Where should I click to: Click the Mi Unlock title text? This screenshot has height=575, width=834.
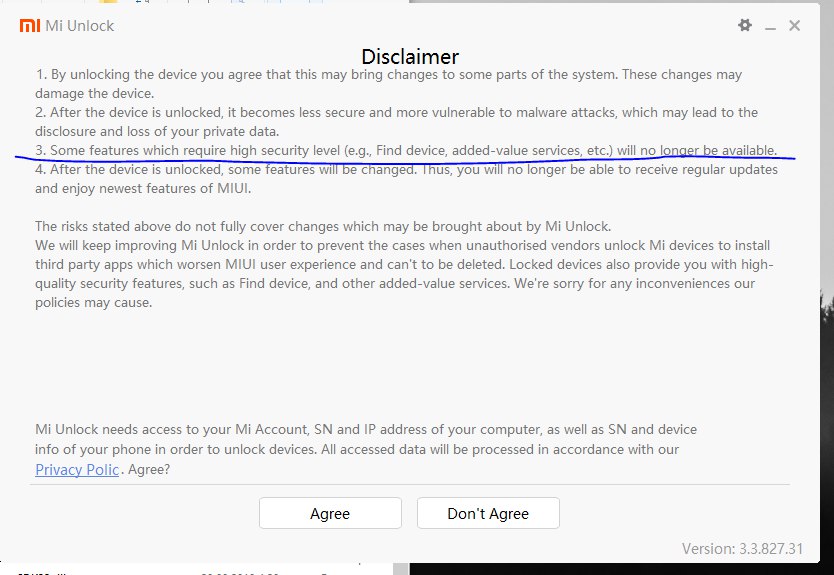coord(80,26)
